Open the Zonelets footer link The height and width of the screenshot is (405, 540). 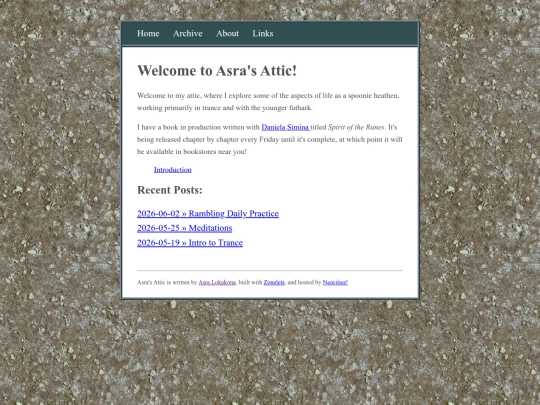[x=274, y=282]
